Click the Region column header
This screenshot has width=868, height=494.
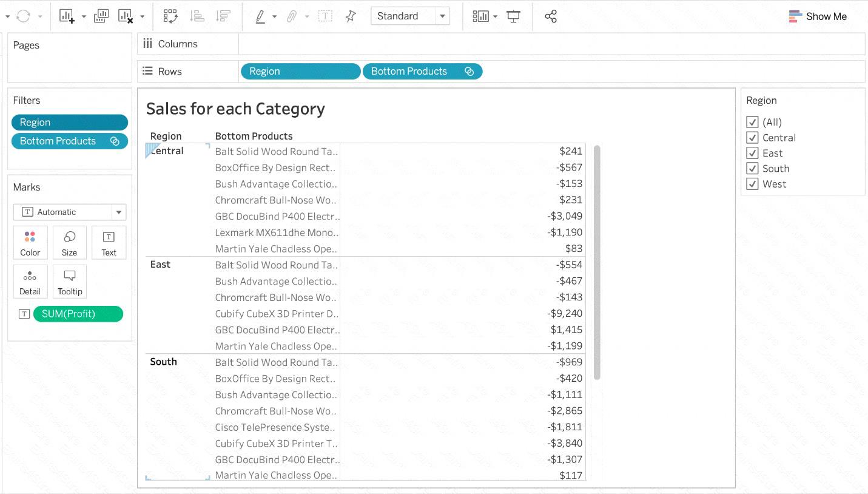166,136
